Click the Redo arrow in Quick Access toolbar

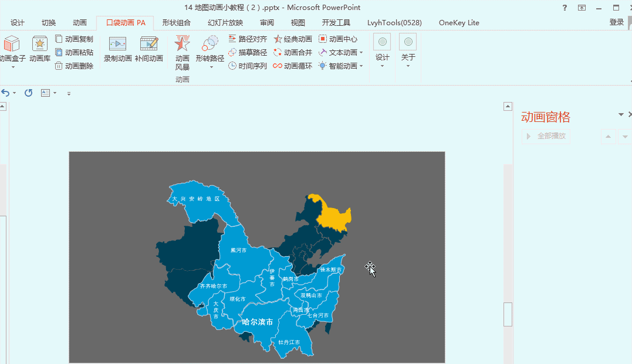28,93
